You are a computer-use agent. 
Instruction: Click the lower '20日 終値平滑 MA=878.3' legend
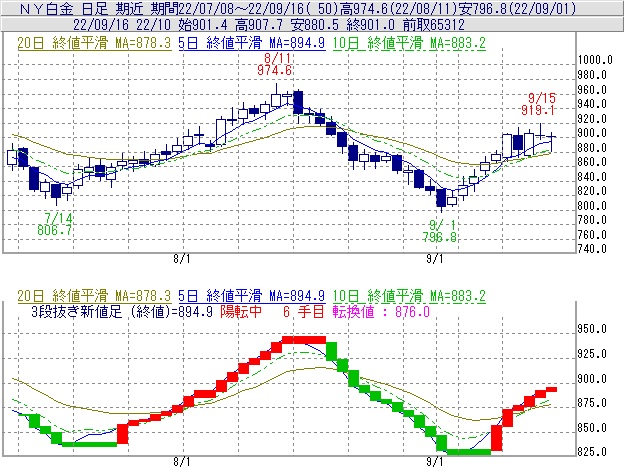(94, 296)
